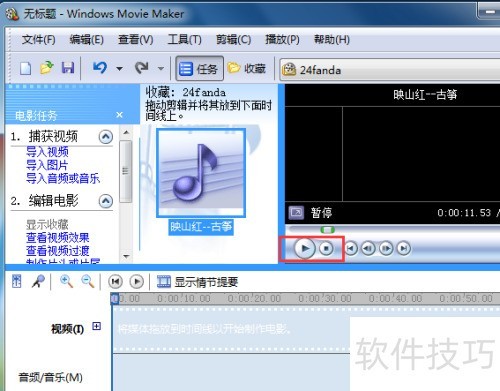Click 显示情节提要 to show the storyboard
This screenshot has width=500, height=391.
(197, 282)
